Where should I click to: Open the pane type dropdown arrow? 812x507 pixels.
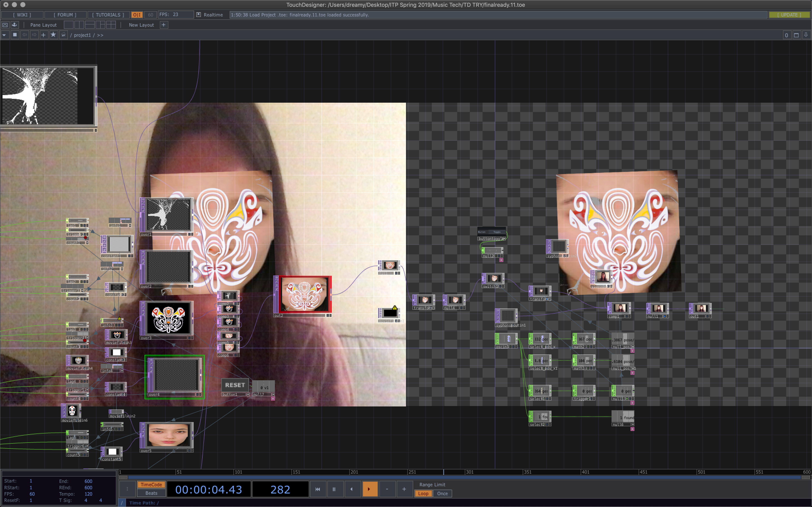pyautogui.click(x=4, y=35)
